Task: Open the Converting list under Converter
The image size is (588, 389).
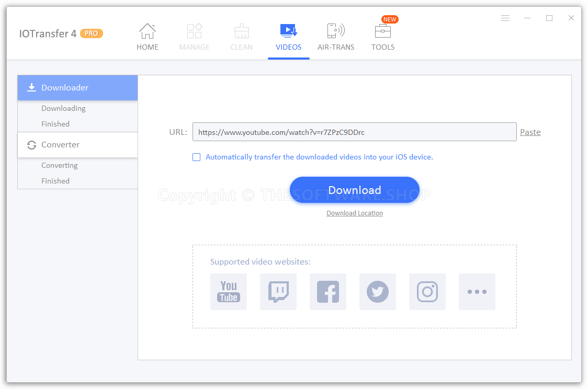Action: click(60, 165)
